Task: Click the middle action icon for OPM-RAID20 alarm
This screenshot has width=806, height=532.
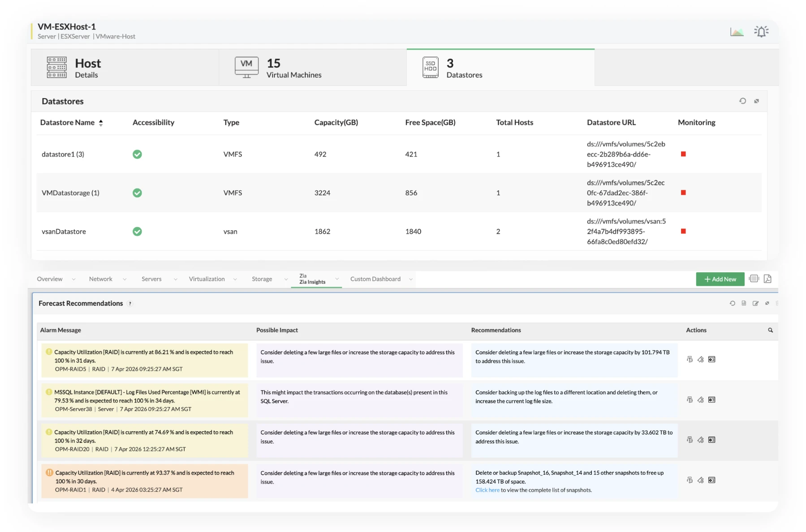Action: [700, 440]
